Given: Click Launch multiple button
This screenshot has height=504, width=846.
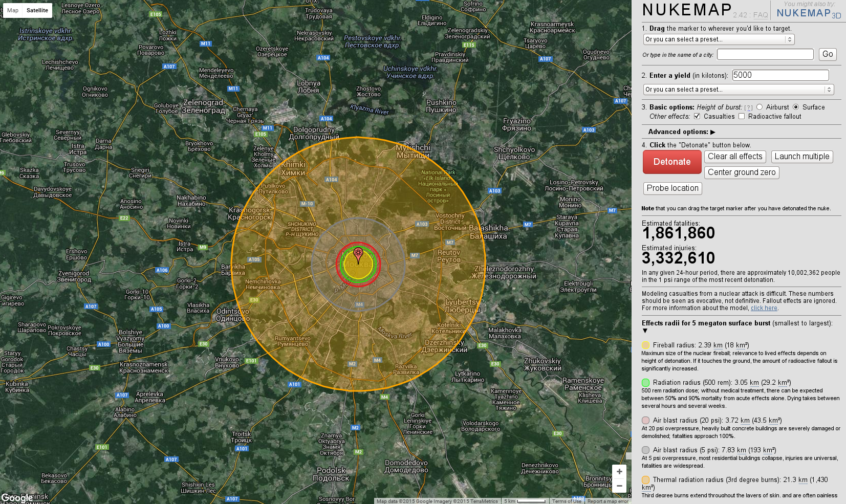Looking at the screenshot, I should [802, 157].
